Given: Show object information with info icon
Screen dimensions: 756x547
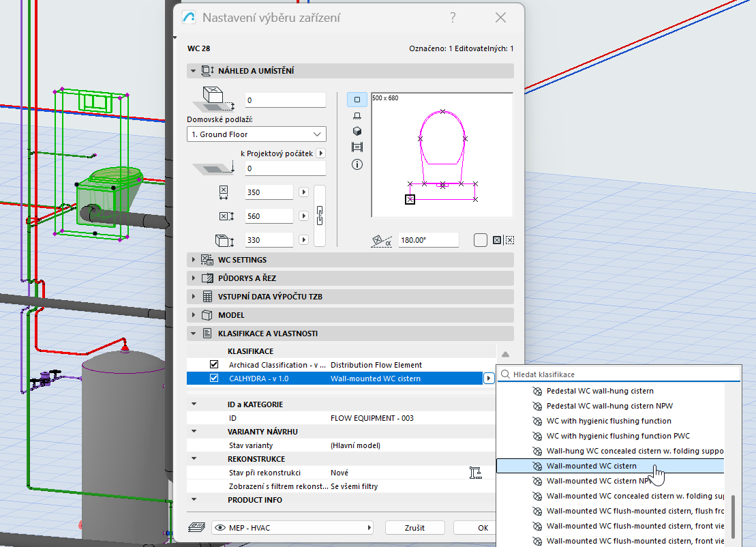Looking at the screenshot, I should click(x=357, y=164).
